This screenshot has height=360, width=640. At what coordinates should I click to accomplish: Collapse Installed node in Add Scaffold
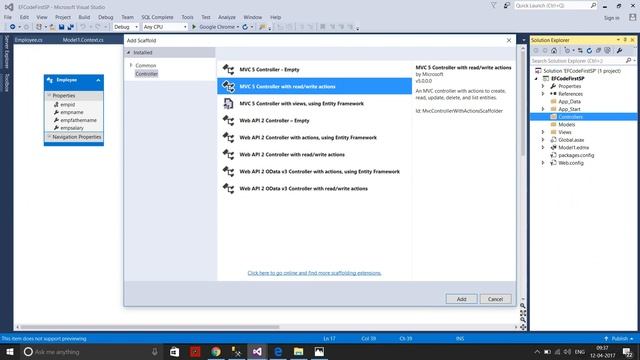coord(128,53)
